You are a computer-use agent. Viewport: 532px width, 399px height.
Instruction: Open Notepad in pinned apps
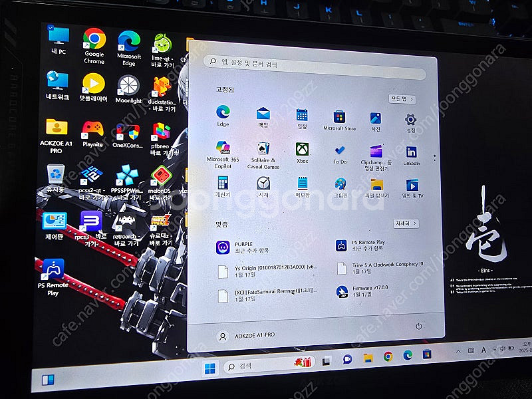point(303,188)
